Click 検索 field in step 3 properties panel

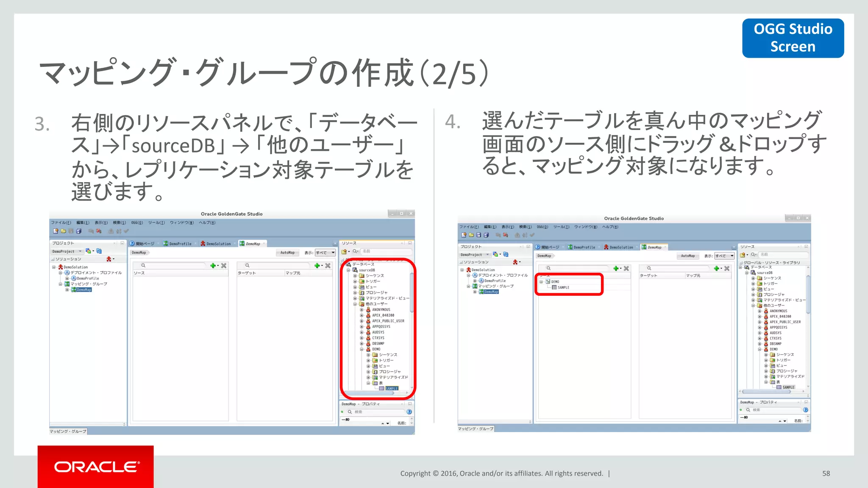375,412
